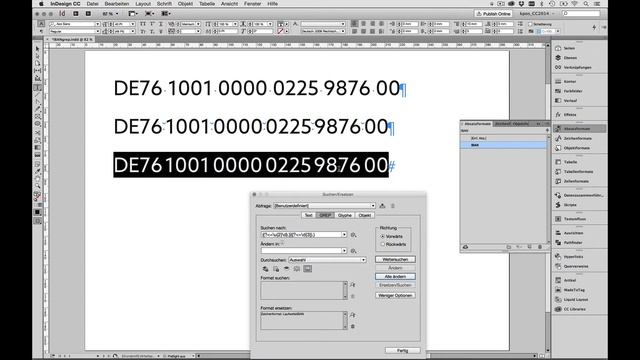Toggle include locked stories search option
This screenshot has width=640, height=360.
276,269
